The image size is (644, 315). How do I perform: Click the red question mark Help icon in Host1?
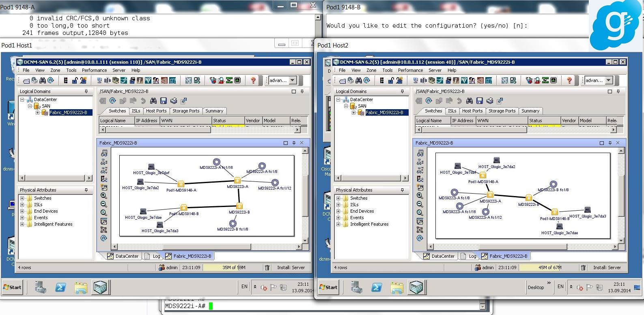253,80
